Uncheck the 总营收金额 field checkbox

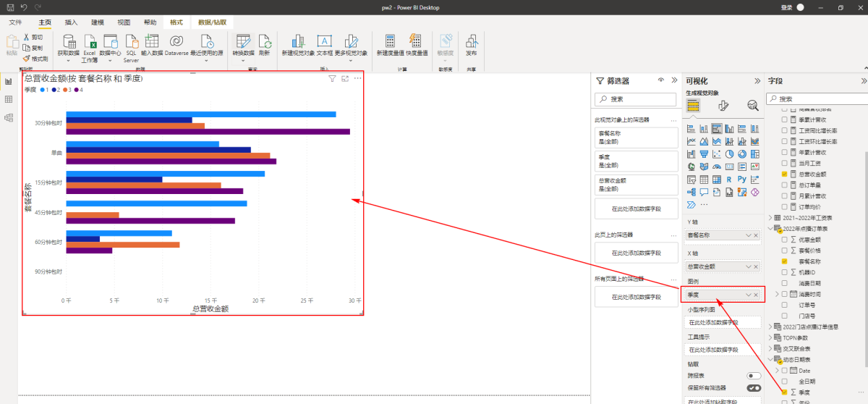click(x=784, y=174)
